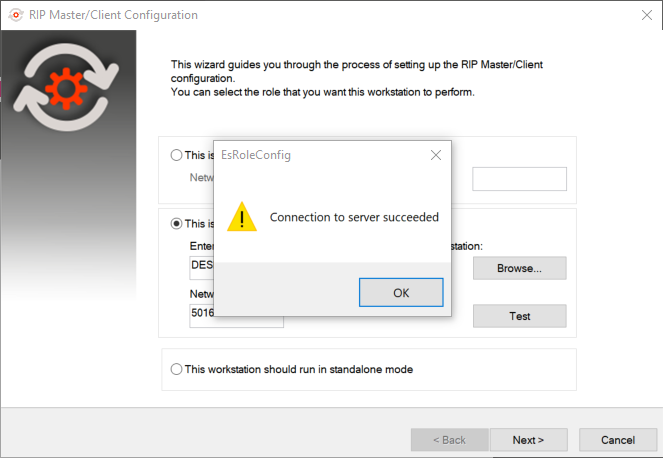
Task: Select the second "This is" role radio button
Action: [176, 223]
